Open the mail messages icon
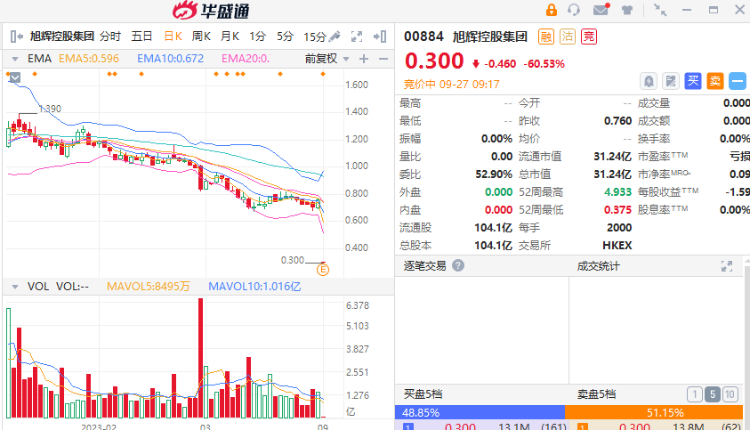Screen dimensions: 750x430 (601, 10)
